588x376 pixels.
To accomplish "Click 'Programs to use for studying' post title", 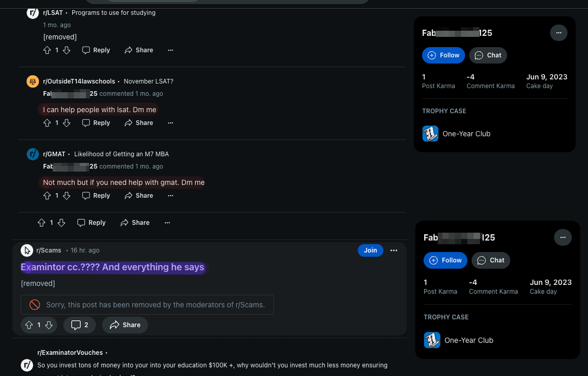I will [x=114, y=13].
